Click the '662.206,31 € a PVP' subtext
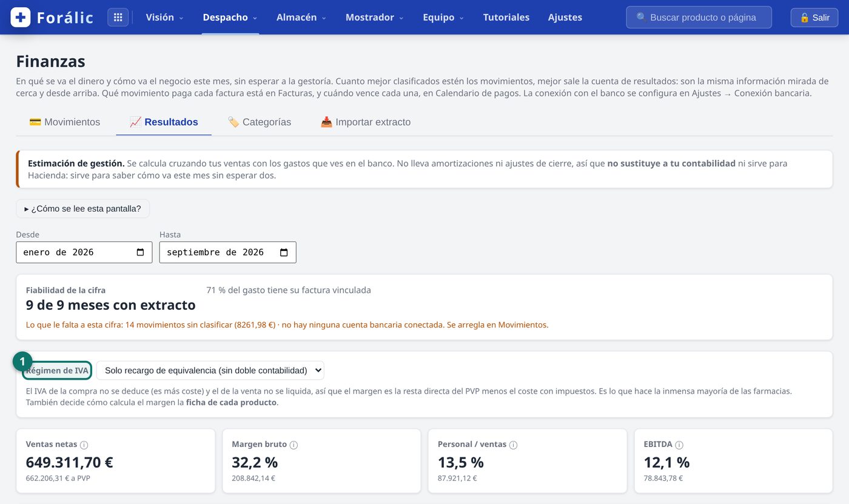 pos(58,478)
